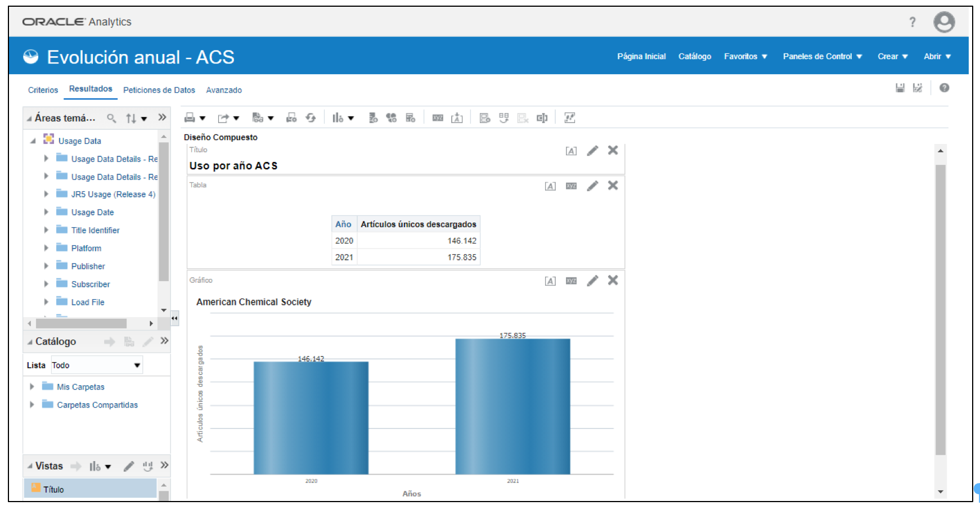
Task: Click the refresh results toolbar icon
Action: [311, 118]
